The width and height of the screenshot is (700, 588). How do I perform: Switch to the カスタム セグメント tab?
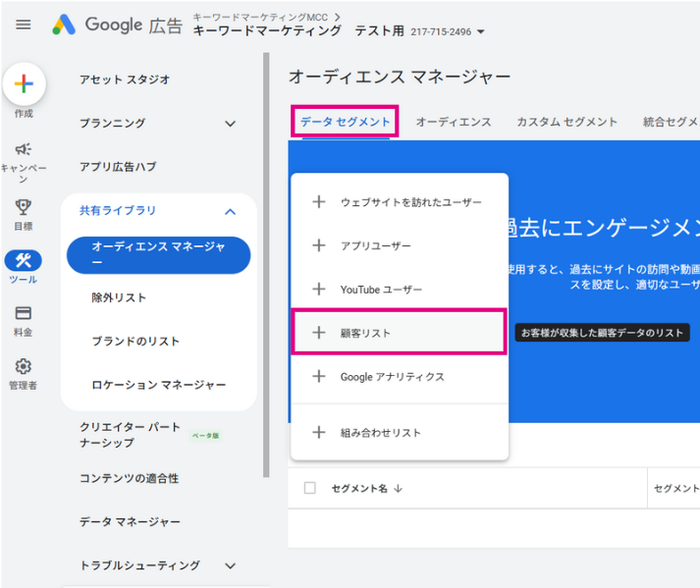(566, 122)
